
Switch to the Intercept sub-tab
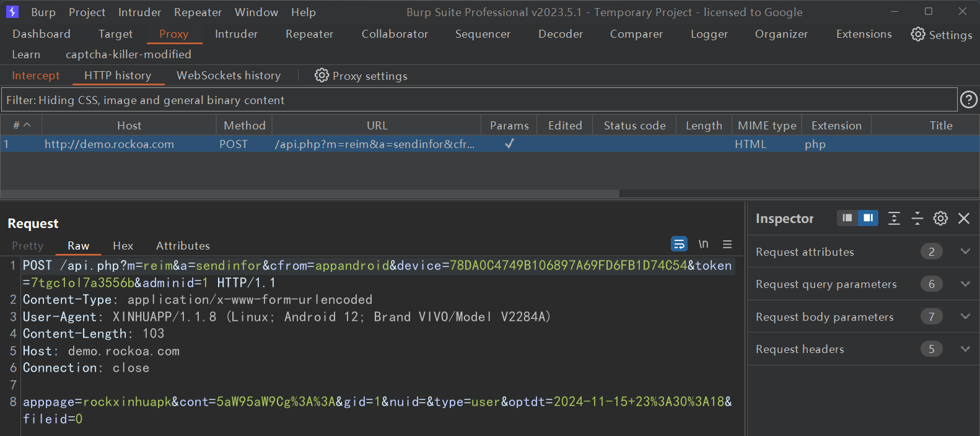tap(36, 76)
